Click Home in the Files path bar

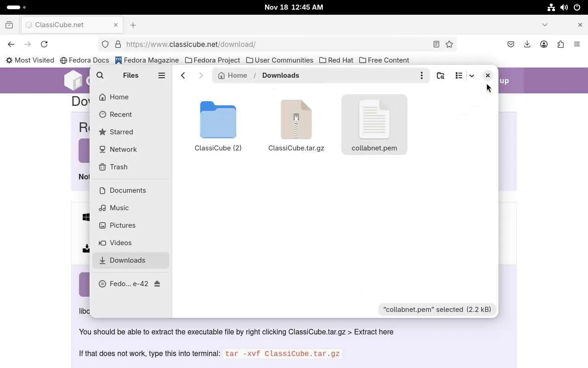(232, 75)
